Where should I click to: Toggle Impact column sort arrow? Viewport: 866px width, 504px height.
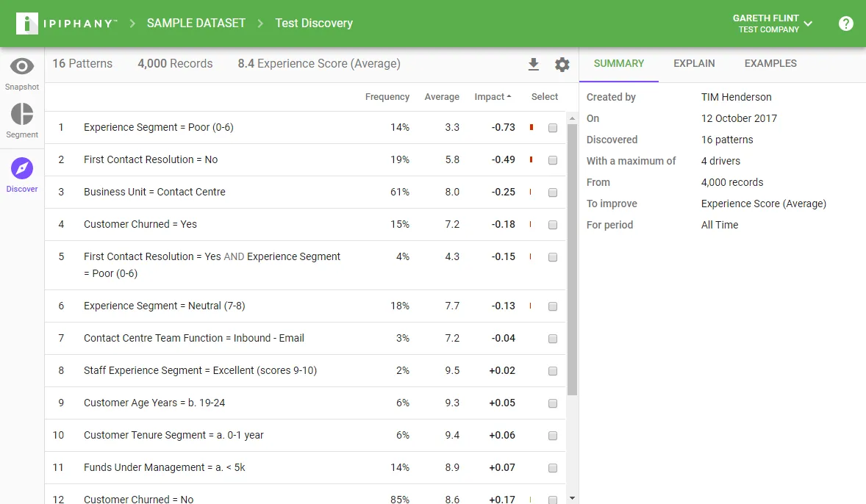[509, 96]
